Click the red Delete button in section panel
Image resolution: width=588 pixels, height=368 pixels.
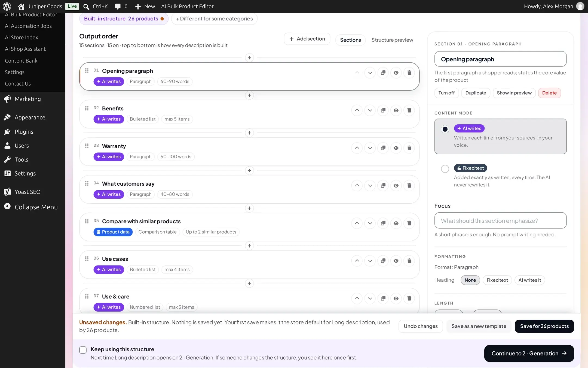pos(549,93)
